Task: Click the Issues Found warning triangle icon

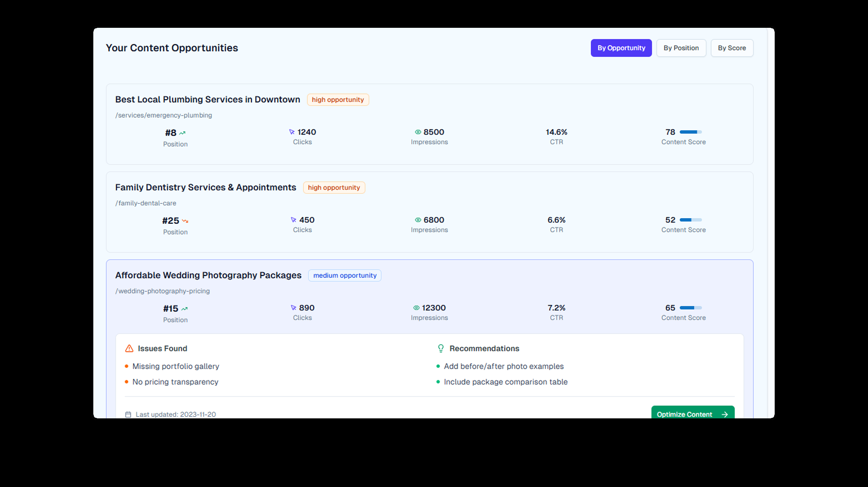Action: 129,348
